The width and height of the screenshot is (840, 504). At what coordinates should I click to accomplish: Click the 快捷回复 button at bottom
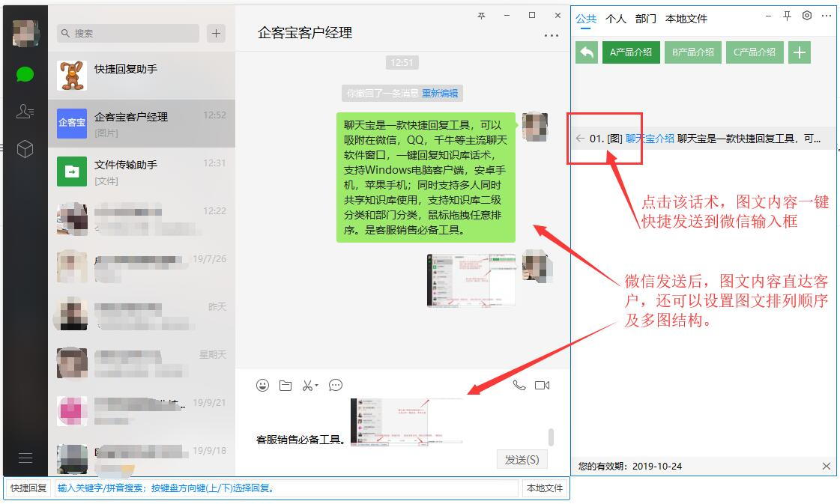coord(28,488)
